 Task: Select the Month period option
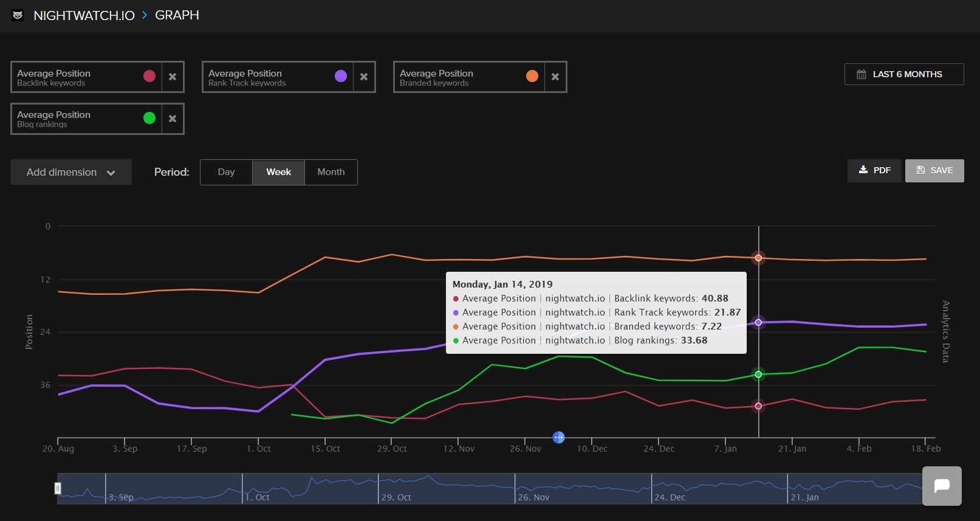(x=331, y=172)
